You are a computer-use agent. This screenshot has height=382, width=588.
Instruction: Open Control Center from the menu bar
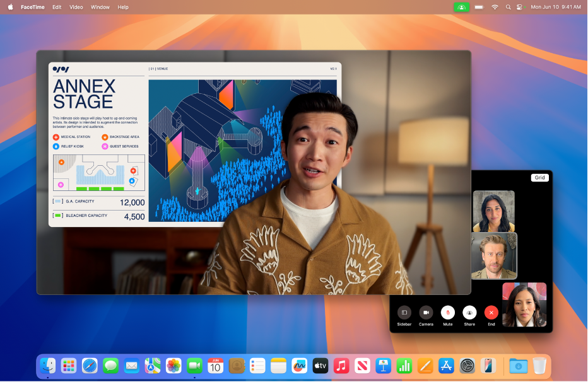click(x=519, y=7)
